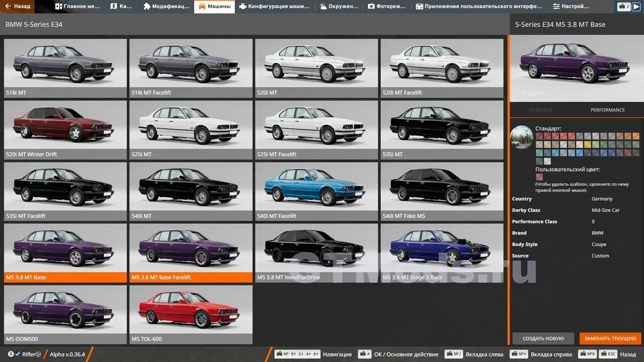Click the sliders icon for Настройки
Image resolution: width=644 pixels, height=362 pixels.
click(x=556, y=7)
